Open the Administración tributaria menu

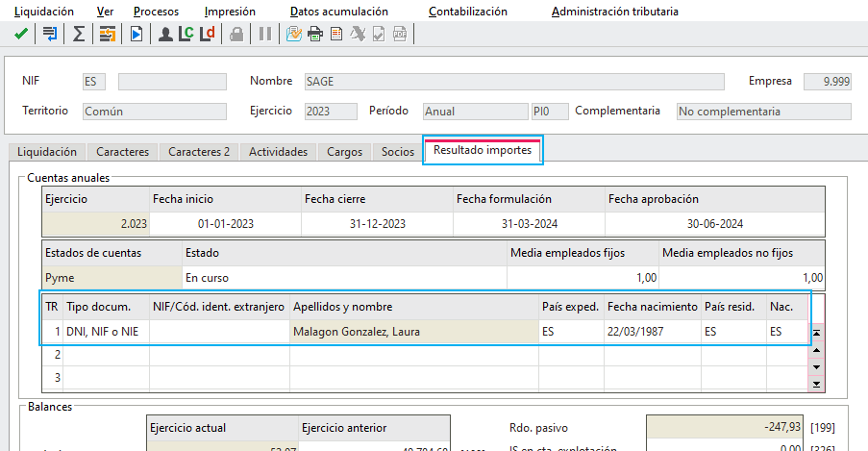pos(614,12)
